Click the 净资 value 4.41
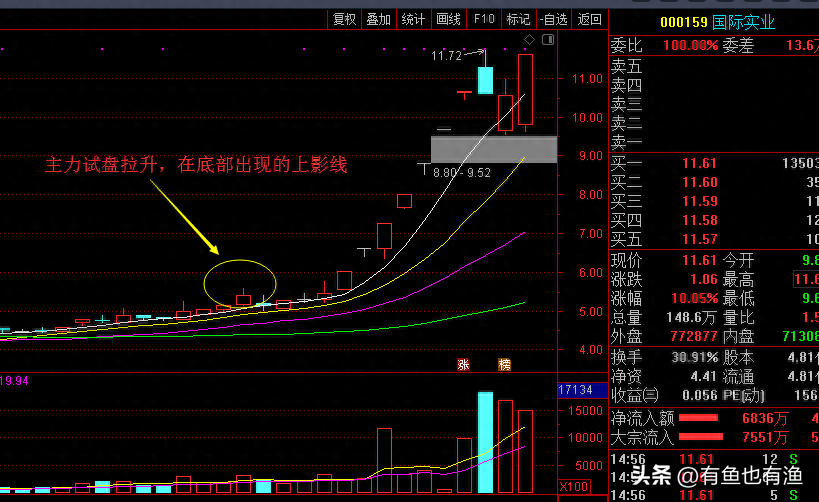The width and height of the screenshot is (819, 502). [x=704, y=376]
